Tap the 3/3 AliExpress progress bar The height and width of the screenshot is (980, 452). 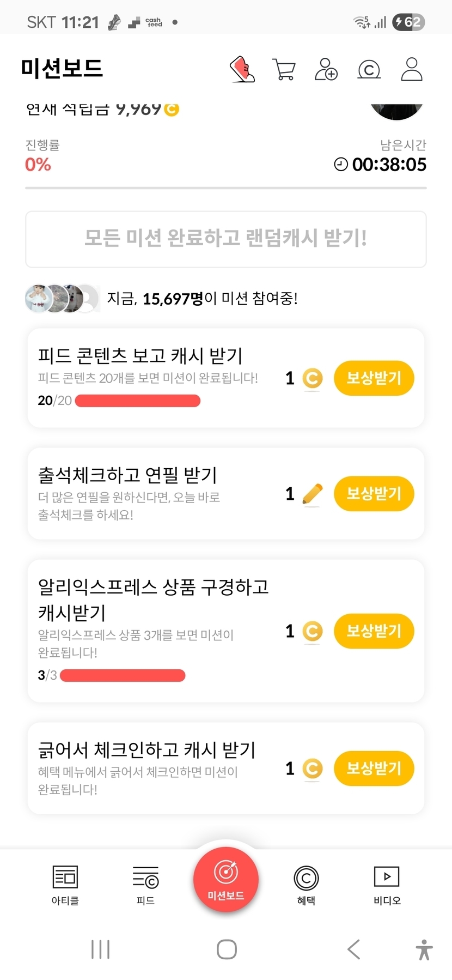tap(123, 676)
